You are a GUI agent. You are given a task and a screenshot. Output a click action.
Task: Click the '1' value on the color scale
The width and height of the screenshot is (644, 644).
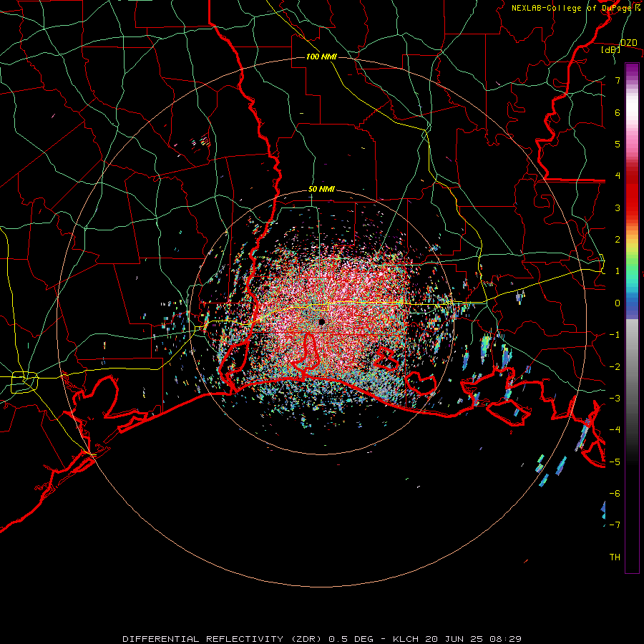pyautogui.click(x=618, y=271)
